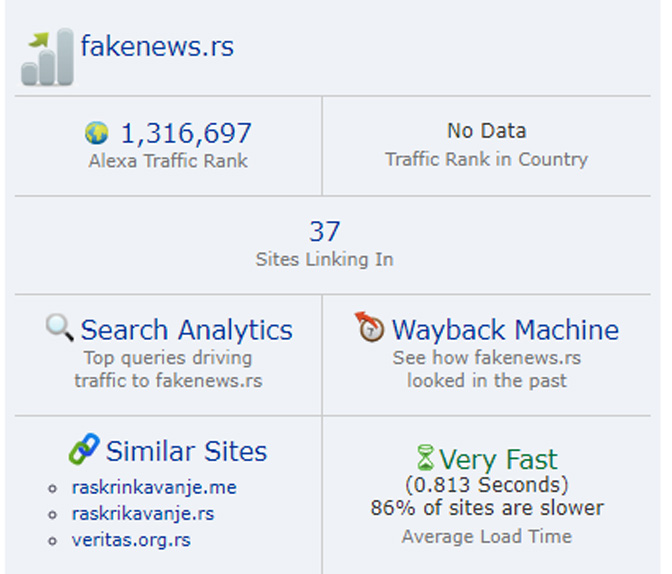Click the Alexa Traffic Rank label
672x574 pixels.
pos(168,161)
